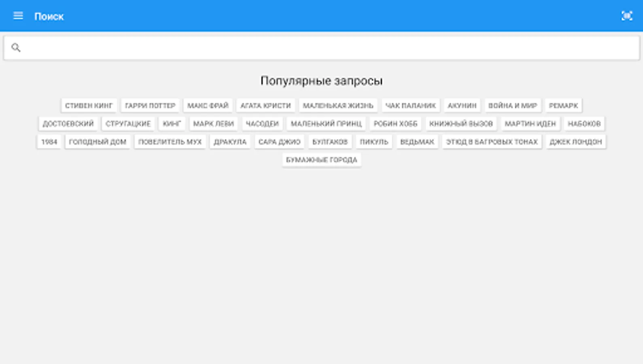Click the Популярные запросы heading
This screenshot has height=364, width=643.
(322, 81)
